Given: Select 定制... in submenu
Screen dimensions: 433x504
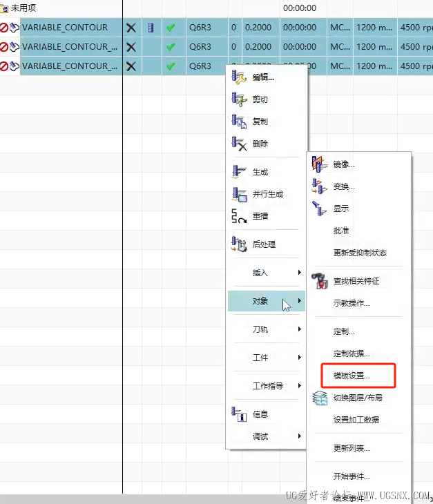Looking at the screenshot, I should 344,331.
